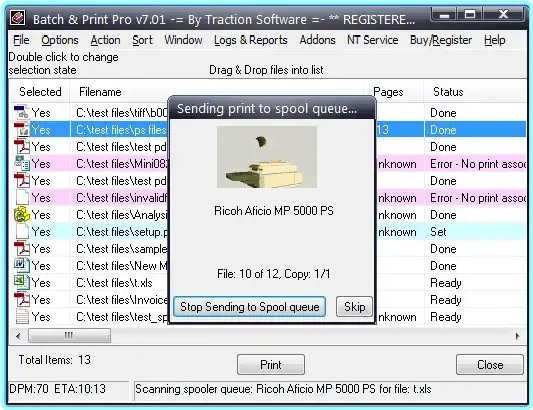
Task: Select filename C:\test files\setup.p row
Action: [122, 232]
